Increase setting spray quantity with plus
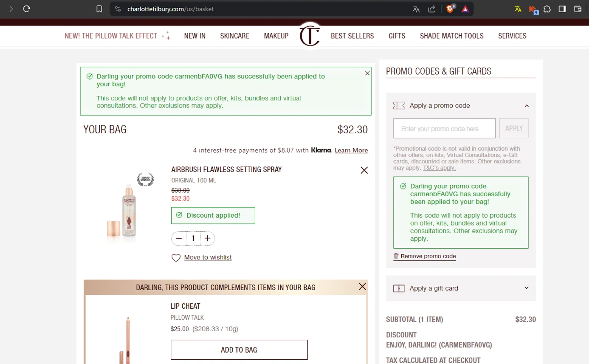 point(208,238)
